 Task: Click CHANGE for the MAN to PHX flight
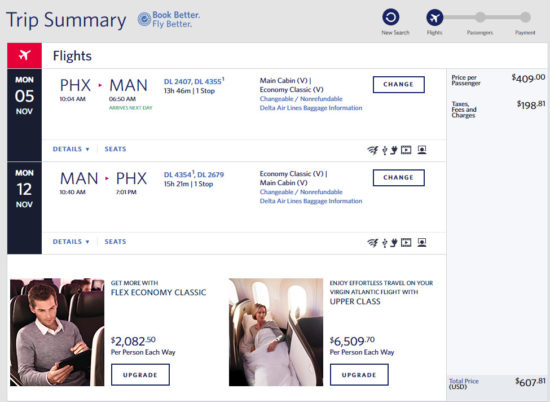[399, 177]
